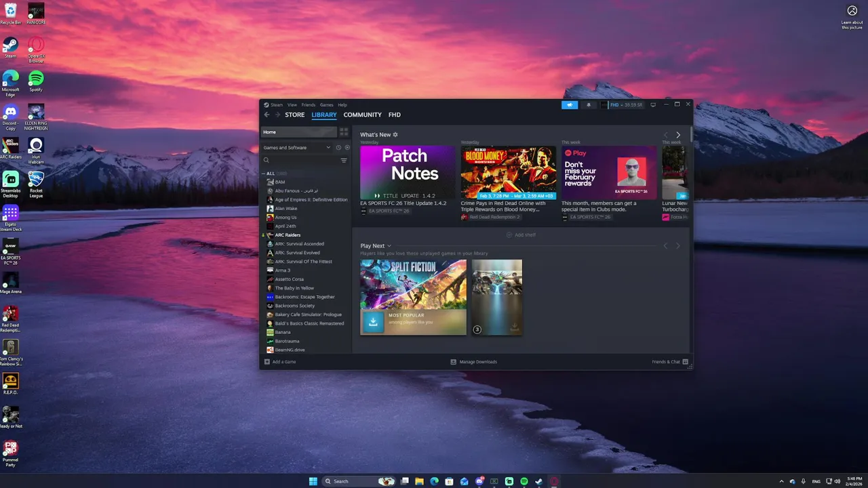Open the Help menu
This screenshot has width=868, height=488.
click(342, 105)
